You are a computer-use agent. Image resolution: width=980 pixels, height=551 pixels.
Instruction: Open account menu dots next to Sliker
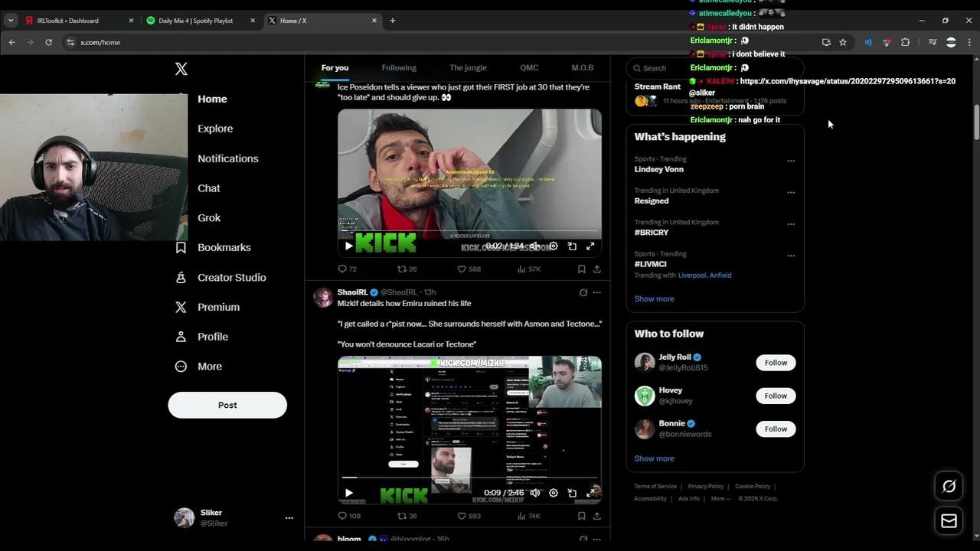tap(289, 518)
